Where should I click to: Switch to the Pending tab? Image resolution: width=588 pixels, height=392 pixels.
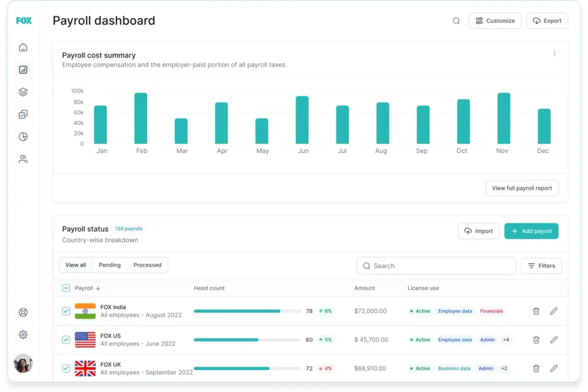point(110,265)
